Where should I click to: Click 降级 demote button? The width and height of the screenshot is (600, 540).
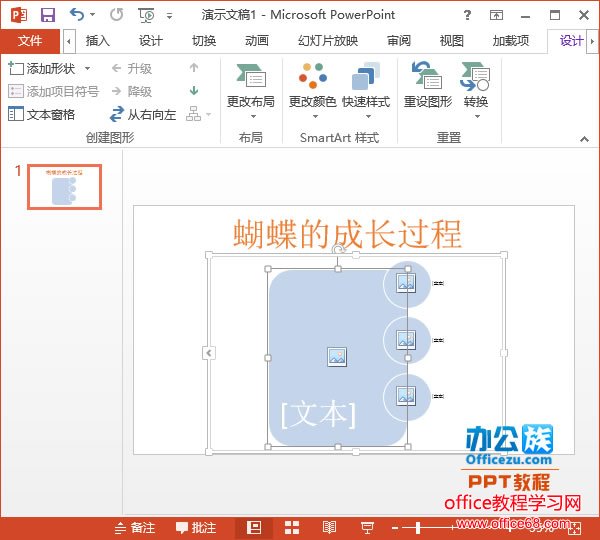tap(132, 91)
